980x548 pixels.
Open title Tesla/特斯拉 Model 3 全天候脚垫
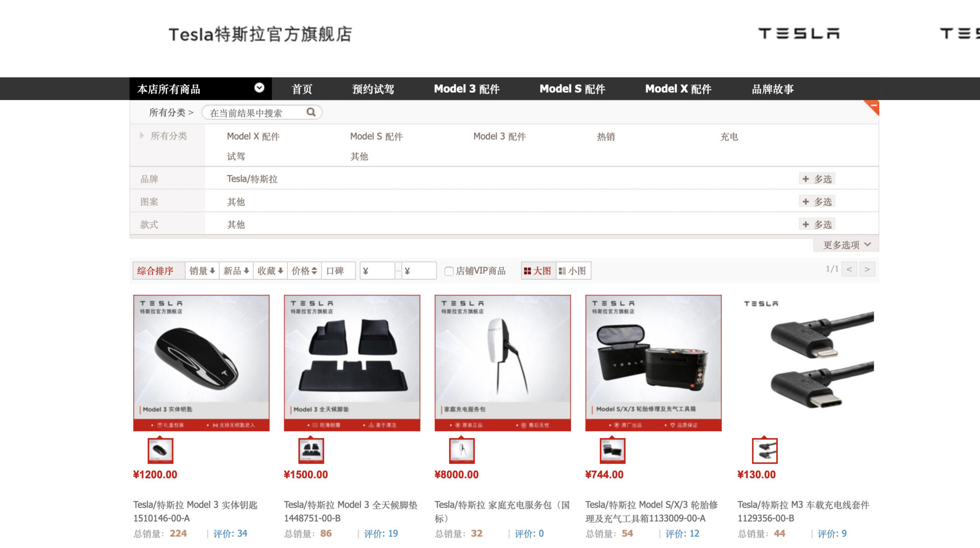tap(351, 511)
